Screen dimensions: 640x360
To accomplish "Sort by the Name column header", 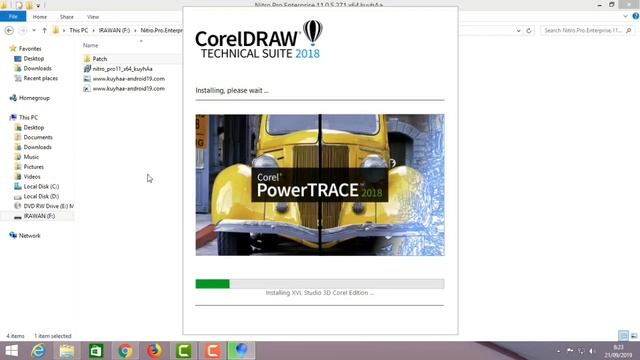I will tap(91, 45).
